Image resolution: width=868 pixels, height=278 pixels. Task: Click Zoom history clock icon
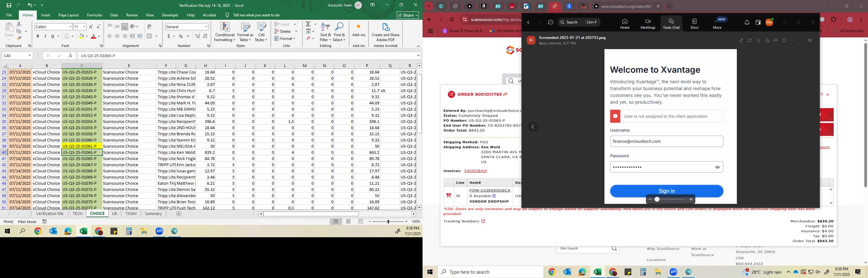551,23
